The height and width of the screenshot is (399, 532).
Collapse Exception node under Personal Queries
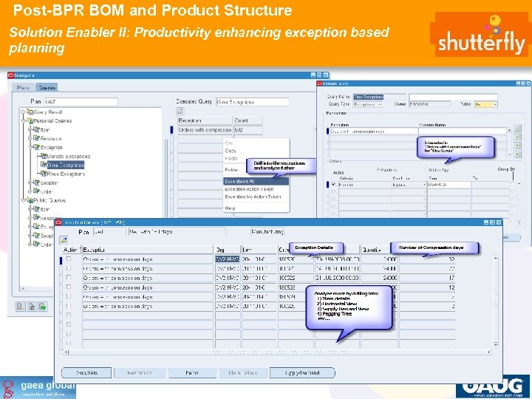30,147
